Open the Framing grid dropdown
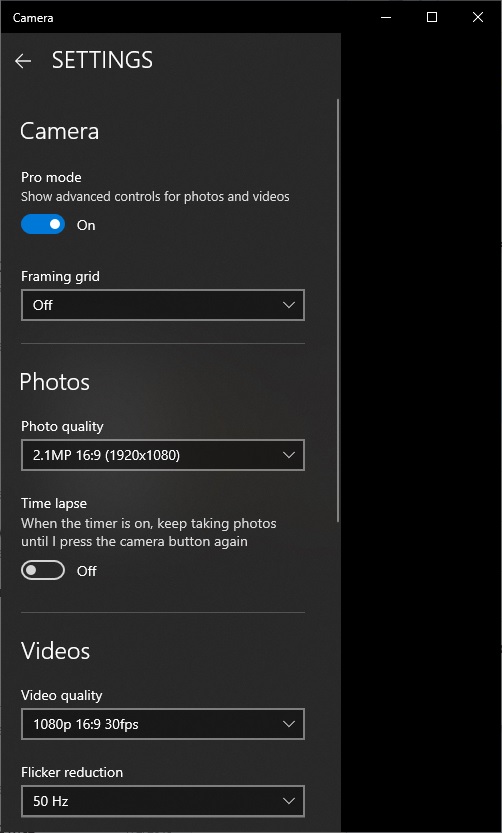Image resolution: width=502 pixels, height=833 pixels. pyautogui.click(x=163, y=305)
